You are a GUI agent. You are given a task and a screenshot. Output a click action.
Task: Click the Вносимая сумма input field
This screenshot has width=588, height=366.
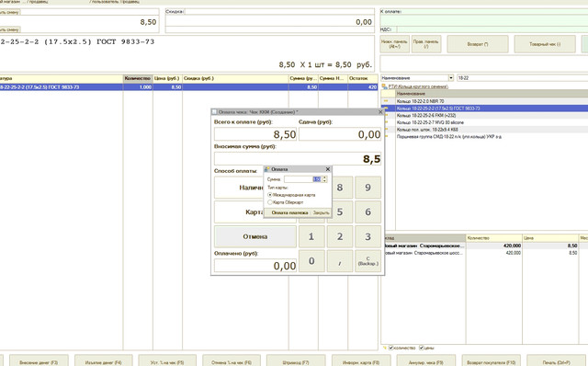pos(298,159)
